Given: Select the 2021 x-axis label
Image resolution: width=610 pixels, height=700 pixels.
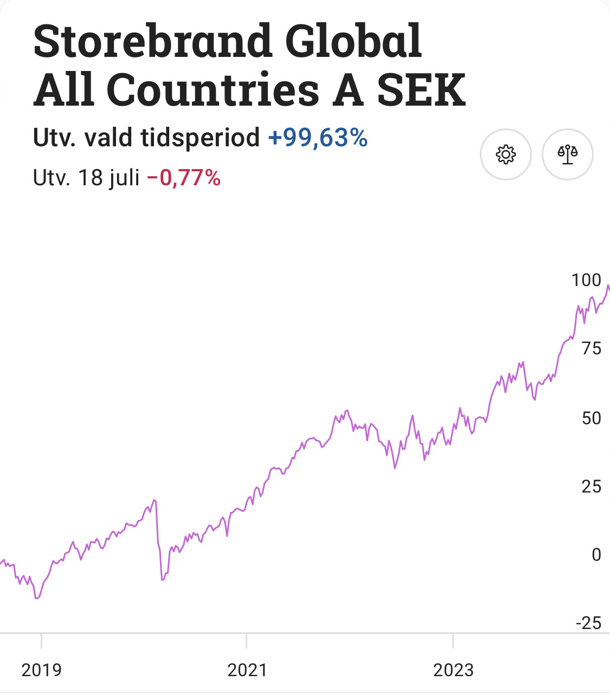Looking at the screenshot, I should [x=247, y=670].
